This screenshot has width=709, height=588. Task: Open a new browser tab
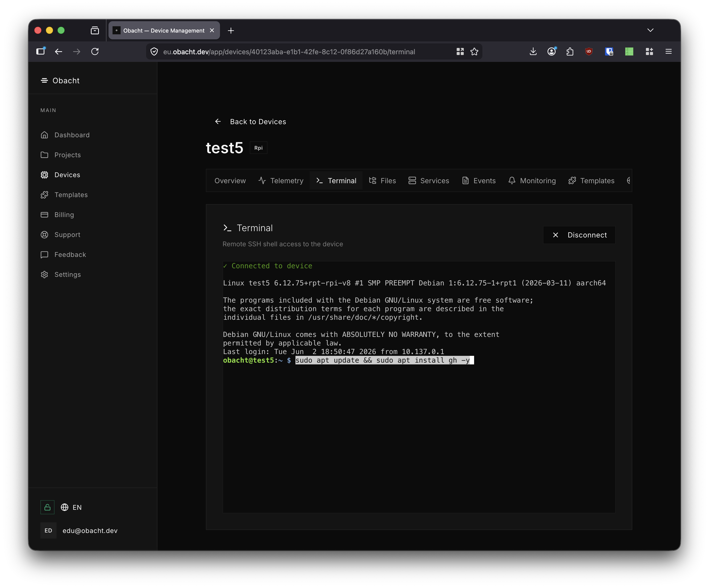coord(231,31)
